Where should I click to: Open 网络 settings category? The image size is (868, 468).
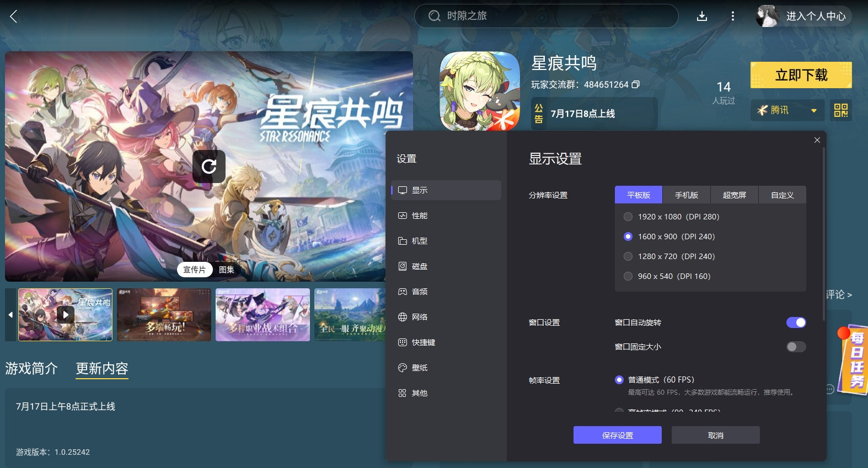(446, 317)
